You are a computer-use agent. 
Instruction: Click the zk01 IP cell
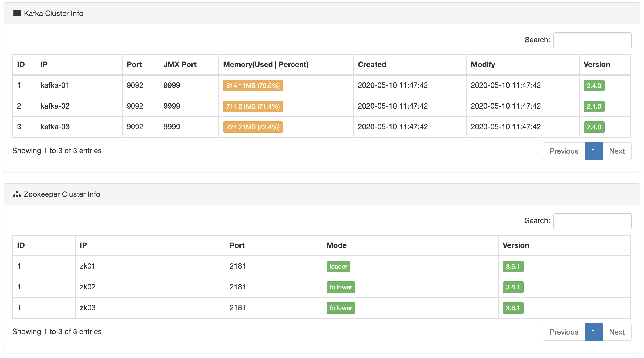(150, 266)
